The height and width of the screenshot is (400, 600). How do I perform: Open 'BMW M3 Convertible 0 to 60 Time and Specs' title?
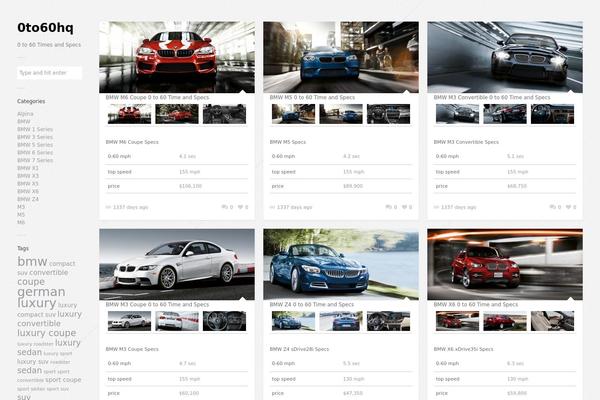492,97
